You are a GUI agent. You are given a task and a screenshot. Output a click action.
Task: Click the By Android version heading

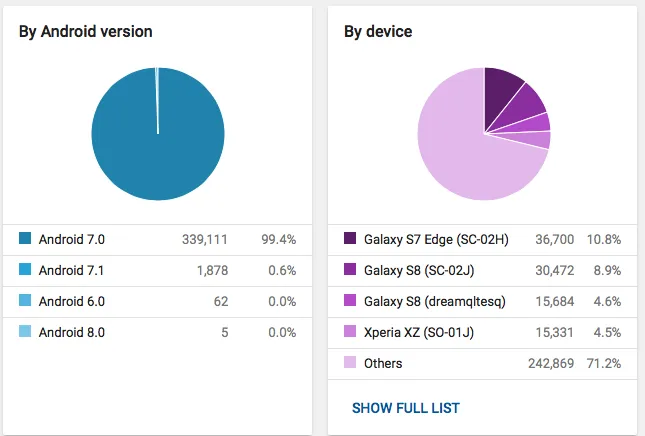[86, 32]
